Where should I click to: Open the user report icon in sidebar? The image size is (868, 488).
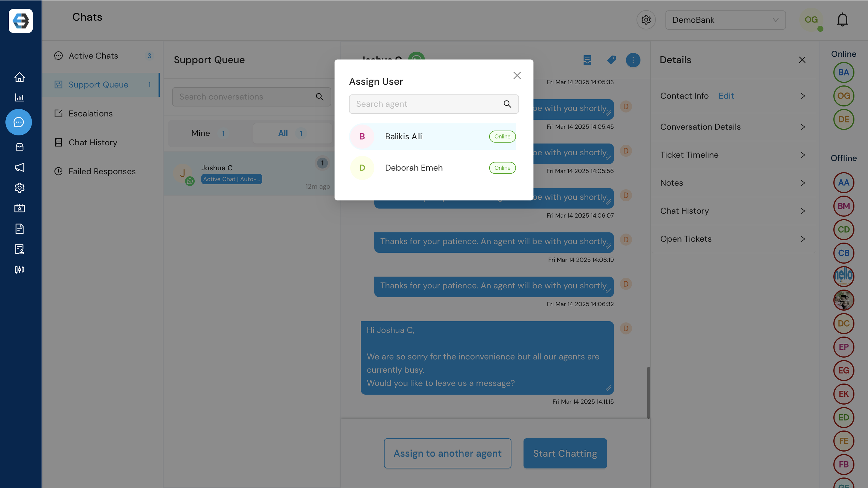[20, 249]
